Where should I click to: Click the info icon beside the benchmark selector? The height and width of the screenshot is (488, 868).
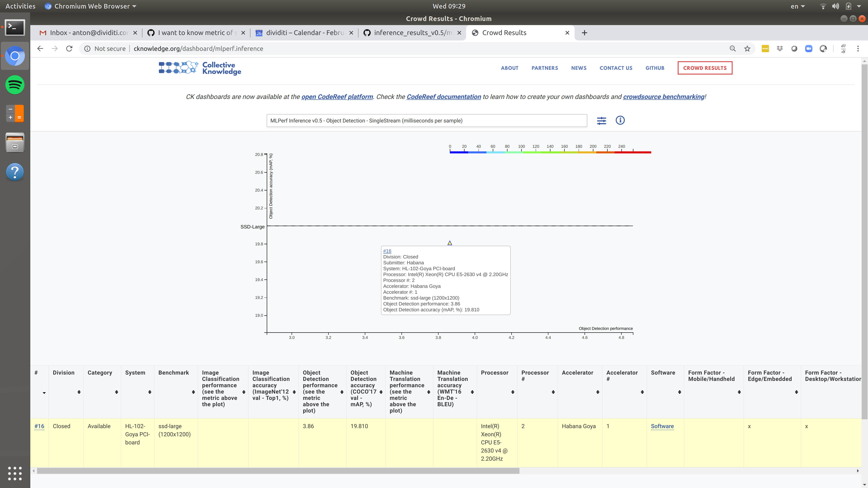[620, 120]
